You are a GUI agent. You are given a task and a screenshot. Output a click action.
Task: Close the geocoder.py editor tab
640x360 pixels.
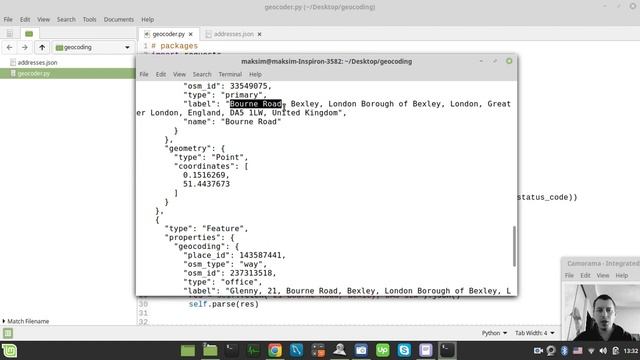[191, 34]
